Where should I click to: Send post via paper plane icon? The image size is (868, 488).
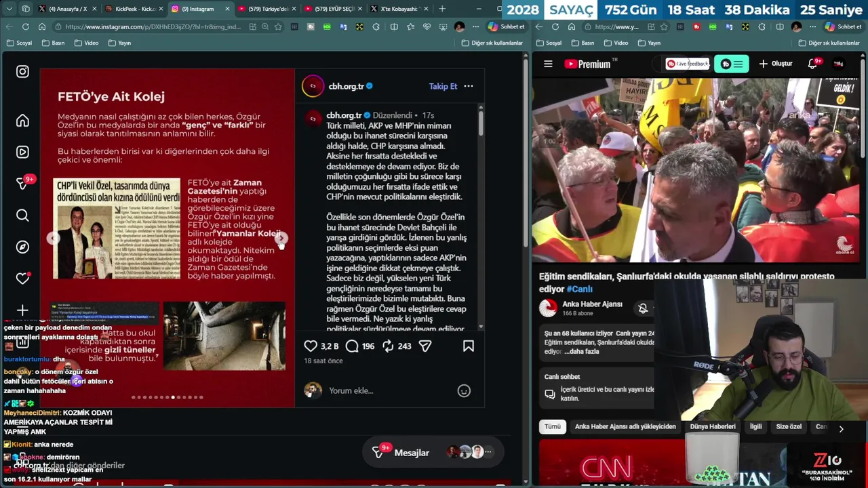pyautogui.click(x=425, y=346)
